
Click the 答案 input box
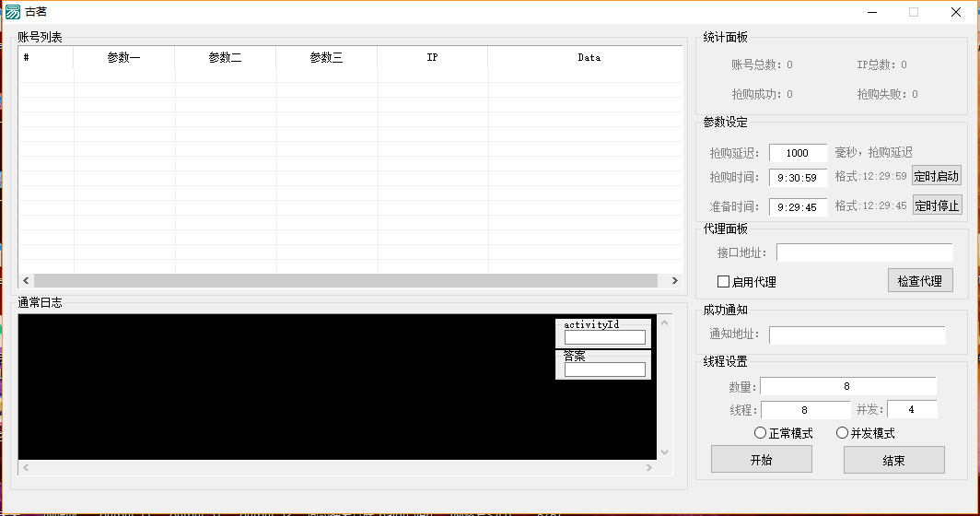point(604,369)
